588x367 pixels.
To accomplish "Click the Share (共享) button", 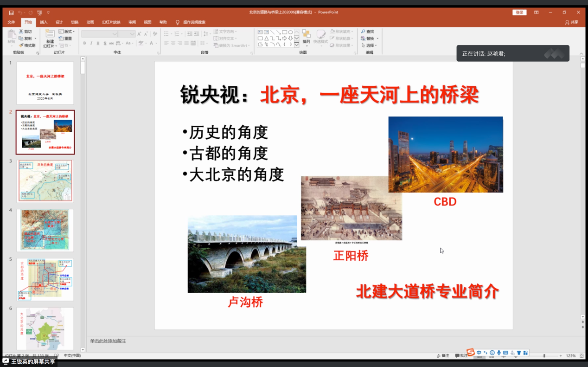I will [572, 22].
